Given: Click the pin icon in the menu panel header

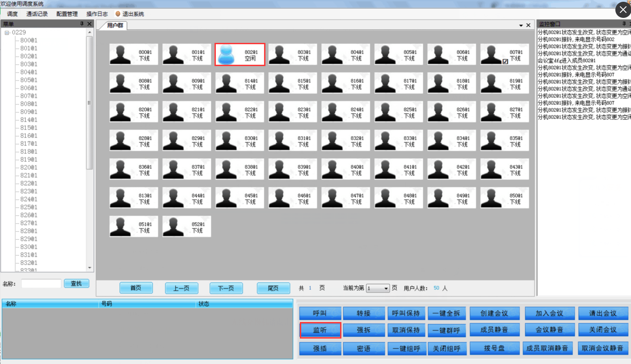Looking at the screenshot, I should 82,24.
